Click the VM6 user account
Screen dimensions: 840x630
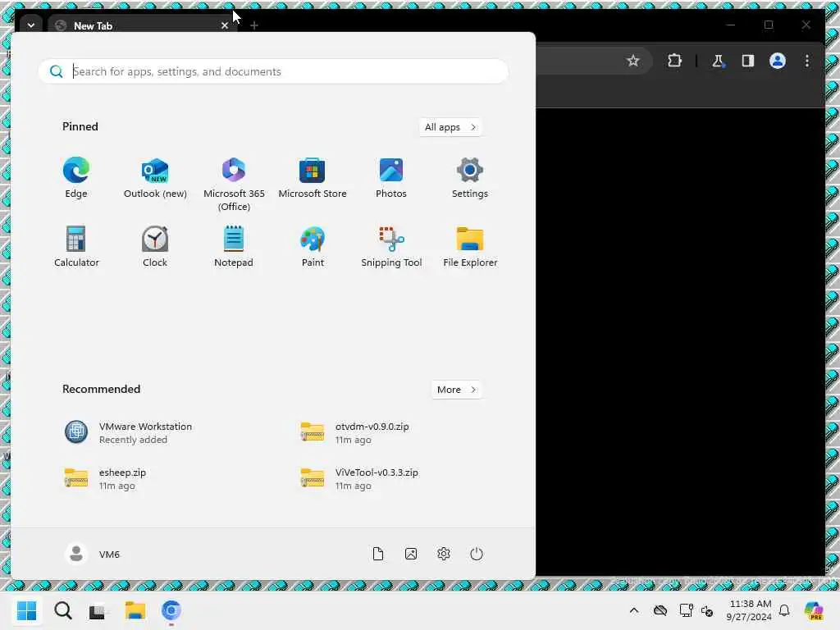click(x=92, y=554)
